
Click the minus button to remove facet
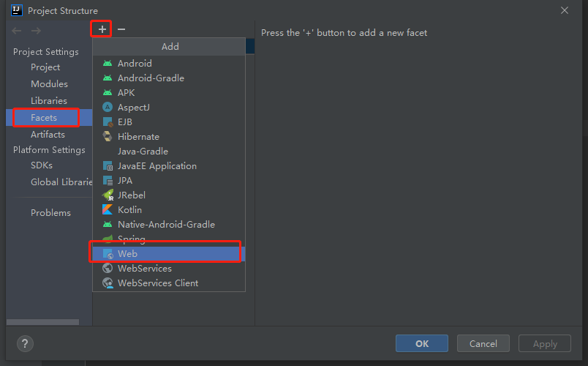point(121,29)
